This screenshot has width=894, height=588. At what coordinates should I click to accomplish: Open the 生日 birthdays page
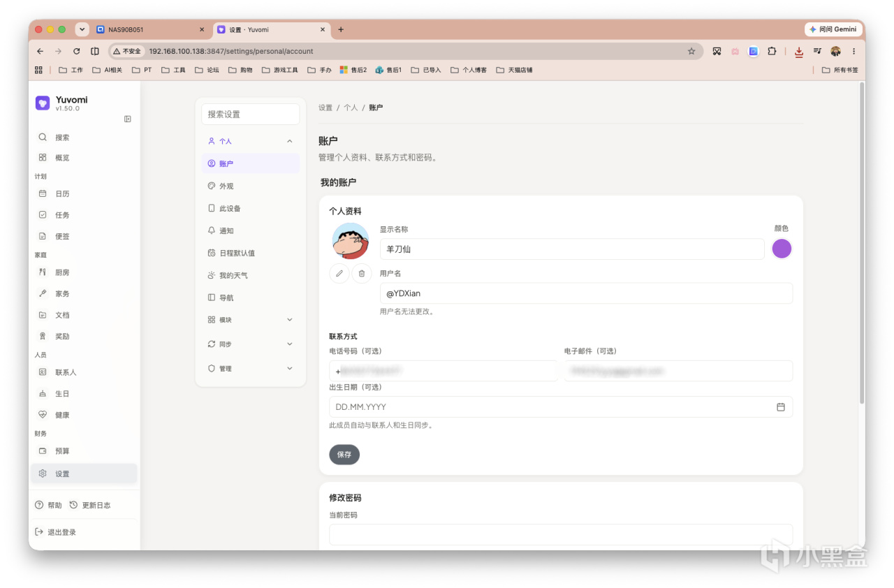[84, 394]
